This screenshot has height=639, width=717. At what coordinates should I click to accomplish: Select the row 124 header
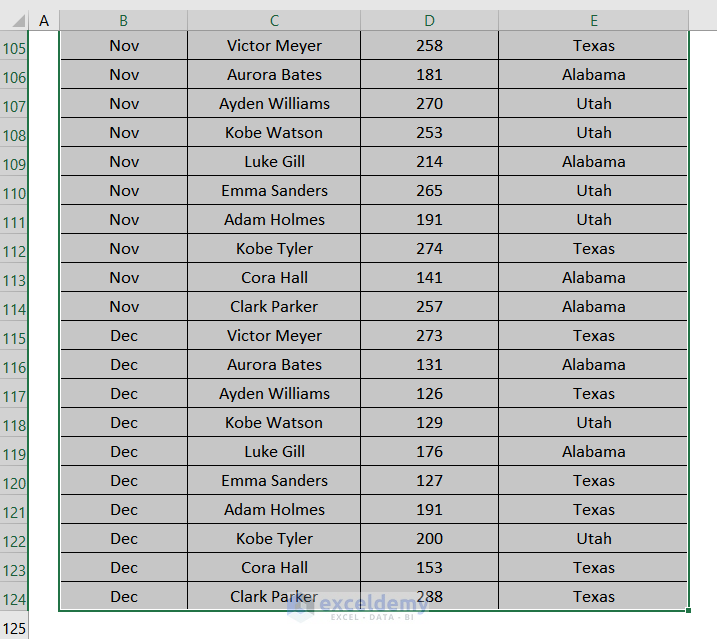[15, 599]
